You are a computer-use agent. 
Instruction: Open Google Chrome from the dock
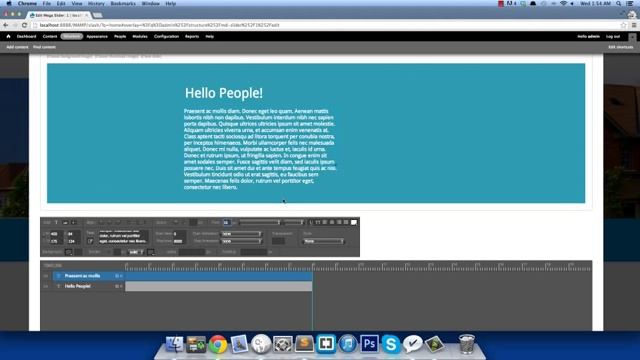pyautogui.click(x=218, y=344)
